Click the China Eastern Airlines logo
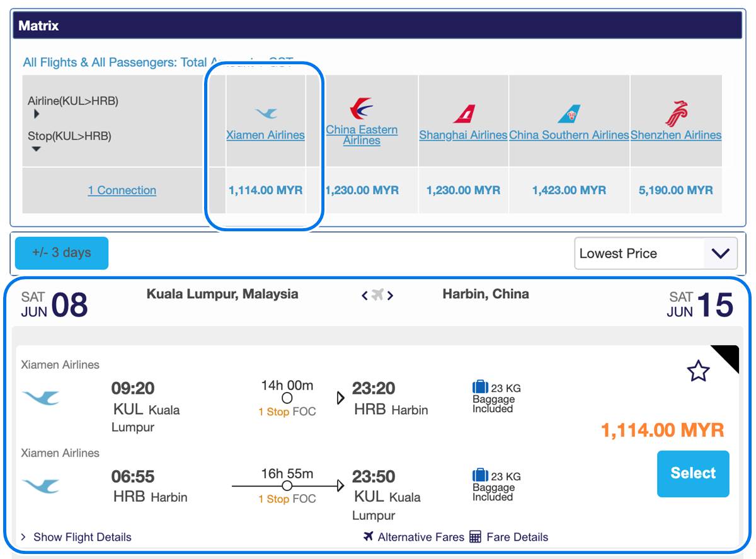The width and height of the screenshot is (756, 559). pos(362,108)
